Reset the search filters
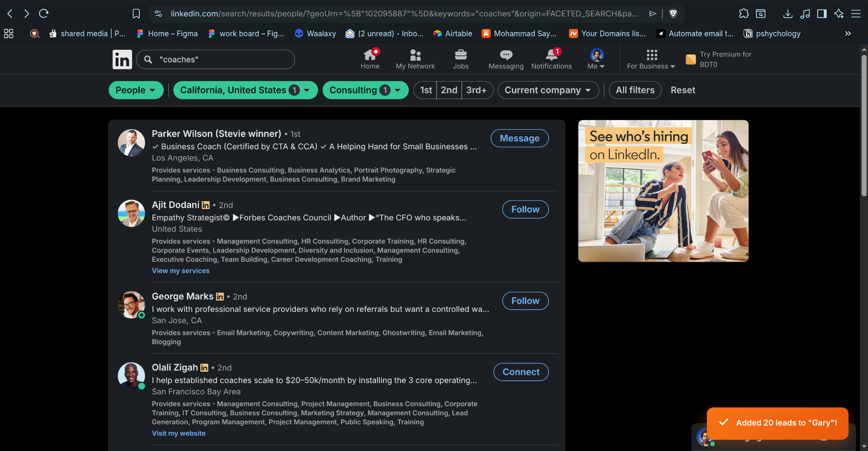868x451 pixels. point(683,90)
